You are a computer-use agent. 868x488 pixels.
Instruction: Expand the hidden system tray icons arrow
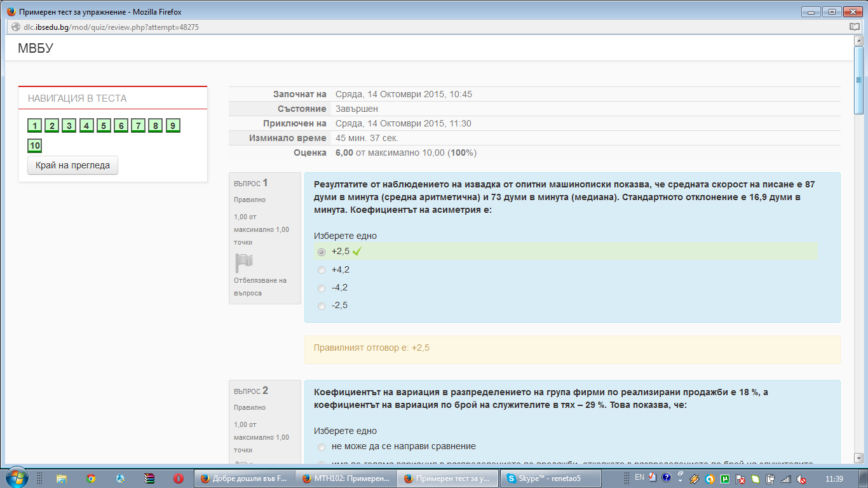point(680,479)
